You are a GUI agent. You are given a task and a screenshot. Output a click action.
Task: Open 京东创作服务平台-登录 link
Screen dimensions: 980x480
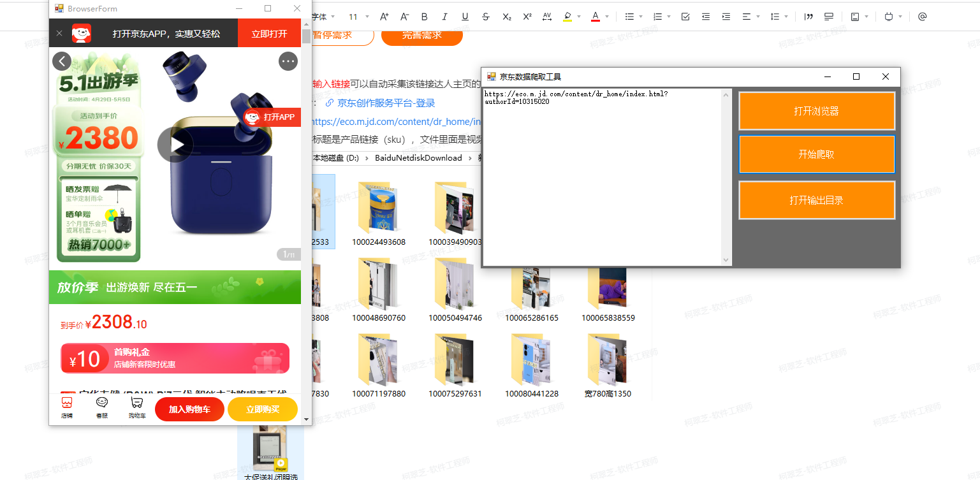386,103
